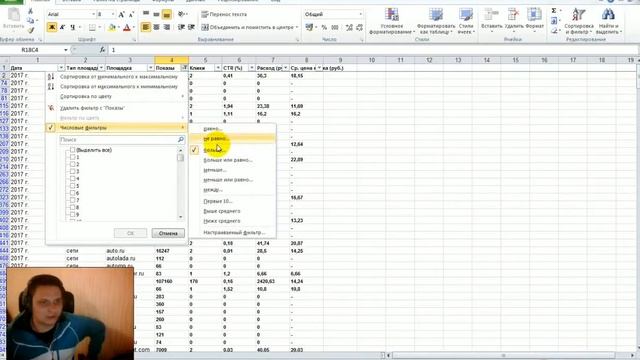The width and height of the screenshot is (640, 360).
Task: Click Wrap Text (Перенос текста)
Action: click(224, 14)
